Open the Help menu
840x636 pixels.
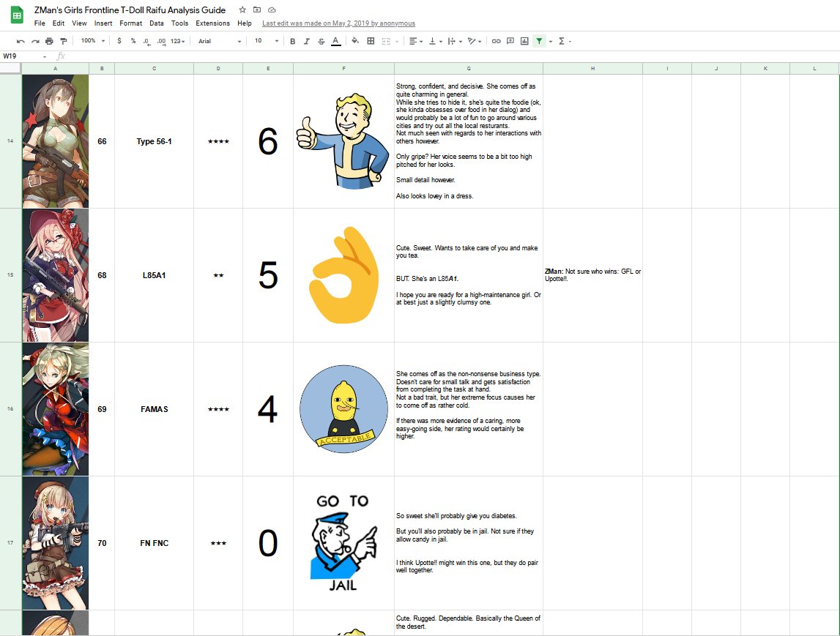tap(245, 23)
